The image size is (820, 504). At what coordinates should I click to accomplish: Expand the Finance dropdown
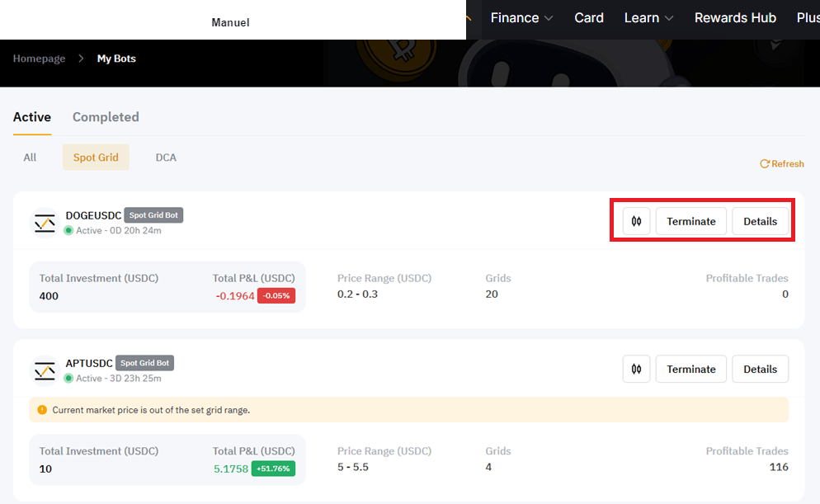click(x=521, y=17)
